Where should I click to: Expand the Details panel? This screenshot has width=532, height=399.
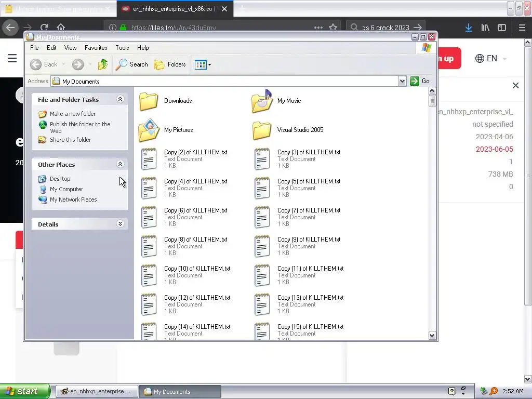pyautogui.click(x=120, y=224)
